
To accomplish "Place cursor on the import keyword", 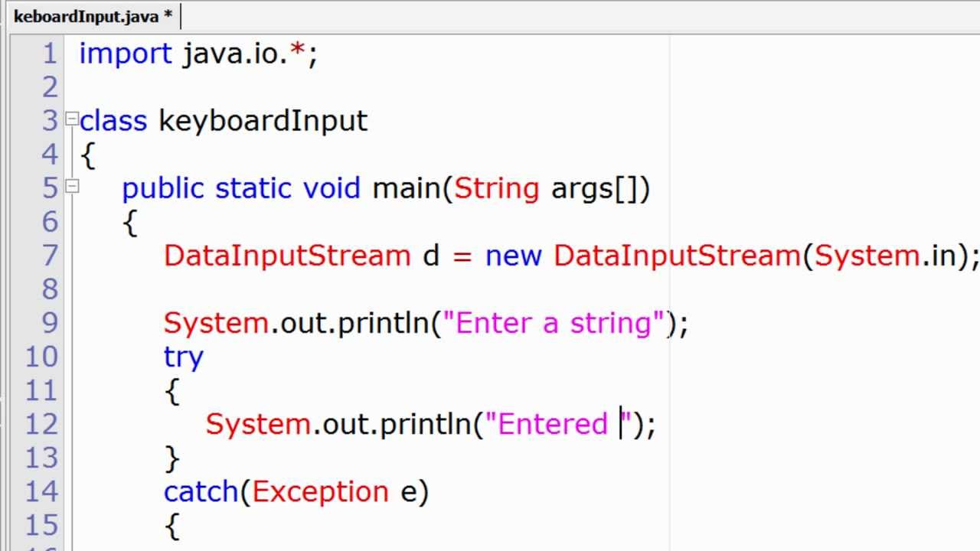I will pos(126,54).
